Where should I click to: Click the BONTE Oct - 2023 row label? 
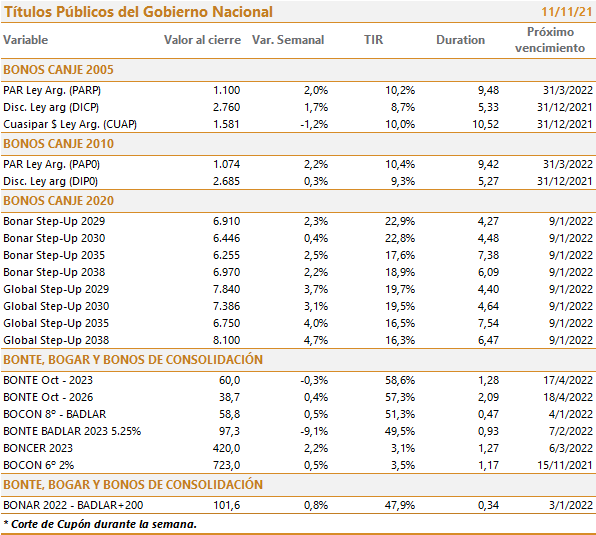click(48, 380)
